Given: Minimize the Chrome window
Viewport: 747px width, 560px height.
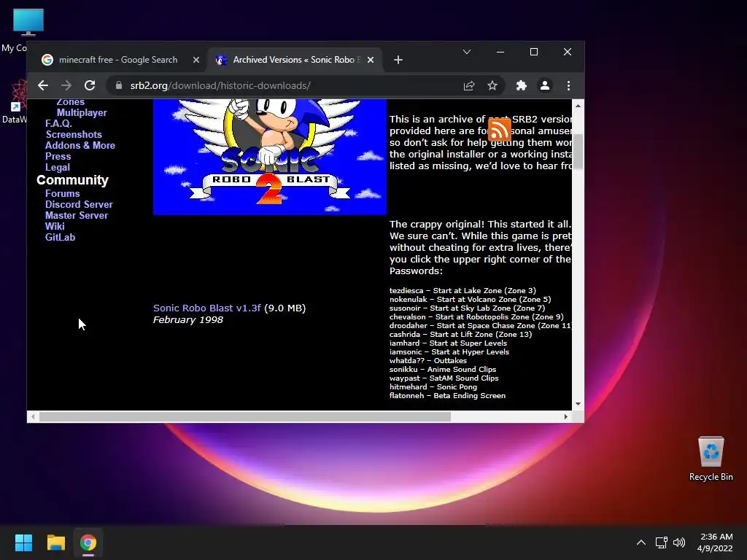Looking at the screenshot, I should click(500, 52).
